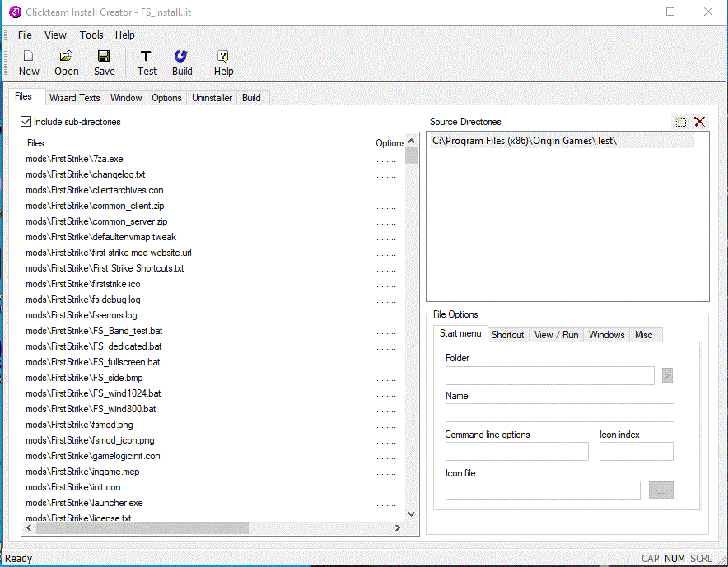Open the View menu

click(55, 35)
